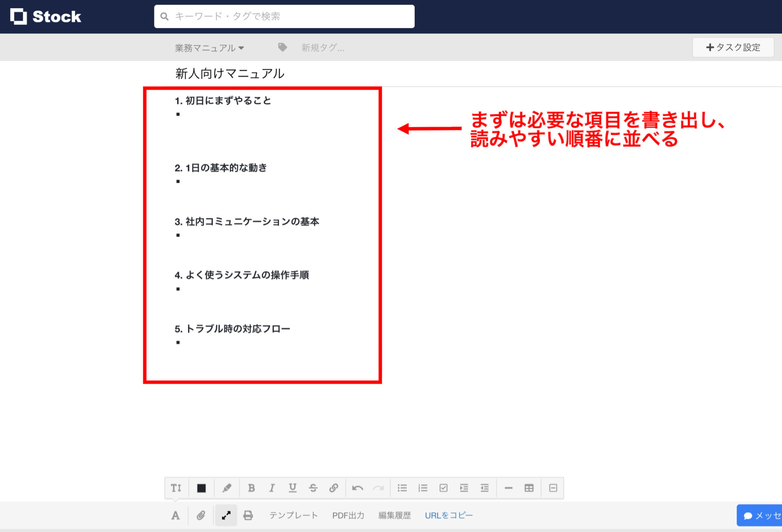Increase indent of the line
Image resolution: width=782 pixels, height=532 pixels.
pos(464,488)
